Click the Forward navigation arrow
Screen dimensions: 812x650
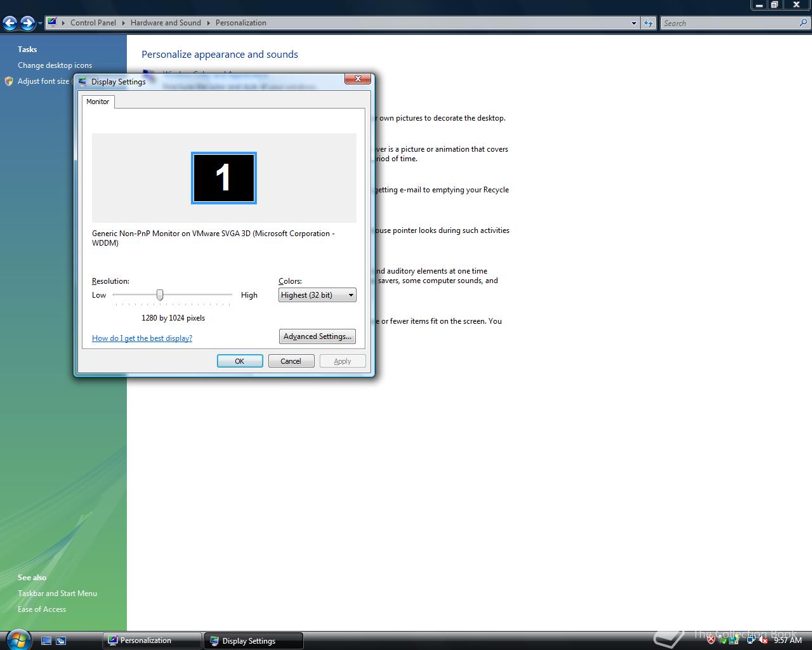click(x=27, y=23)
